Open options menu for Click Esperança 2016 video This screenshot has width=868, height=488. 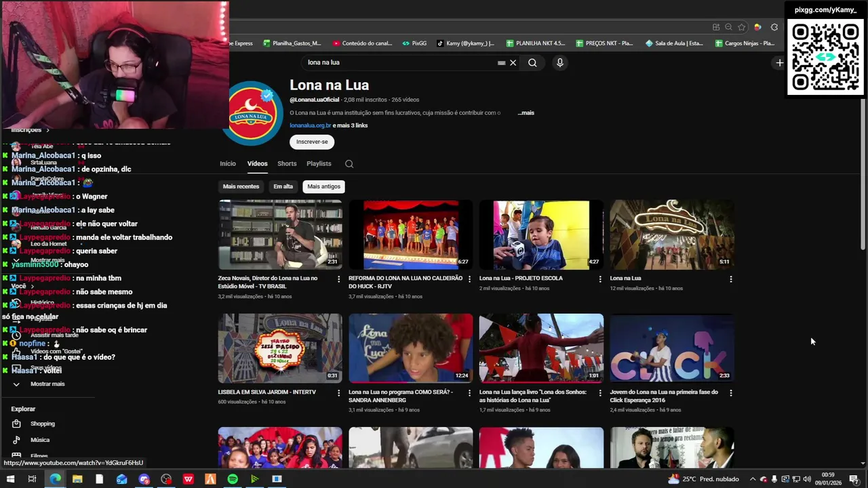coord(730,392)
